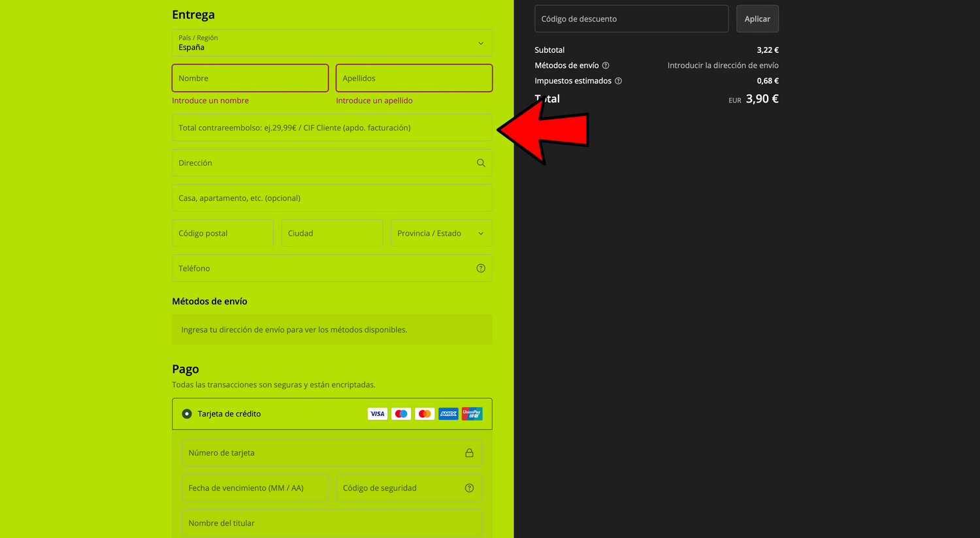
Task: Open the País / Región dropdown
Action: pos(332,43)
